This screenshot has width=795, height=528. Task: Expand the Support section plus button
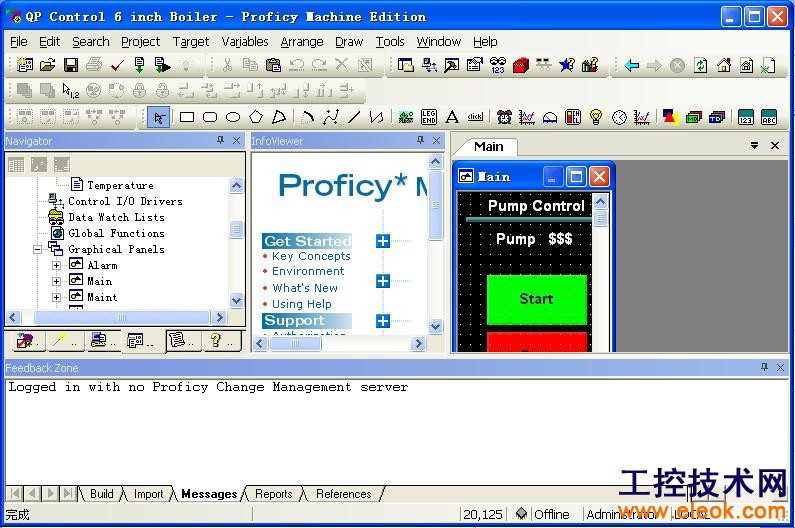point(383,321)
